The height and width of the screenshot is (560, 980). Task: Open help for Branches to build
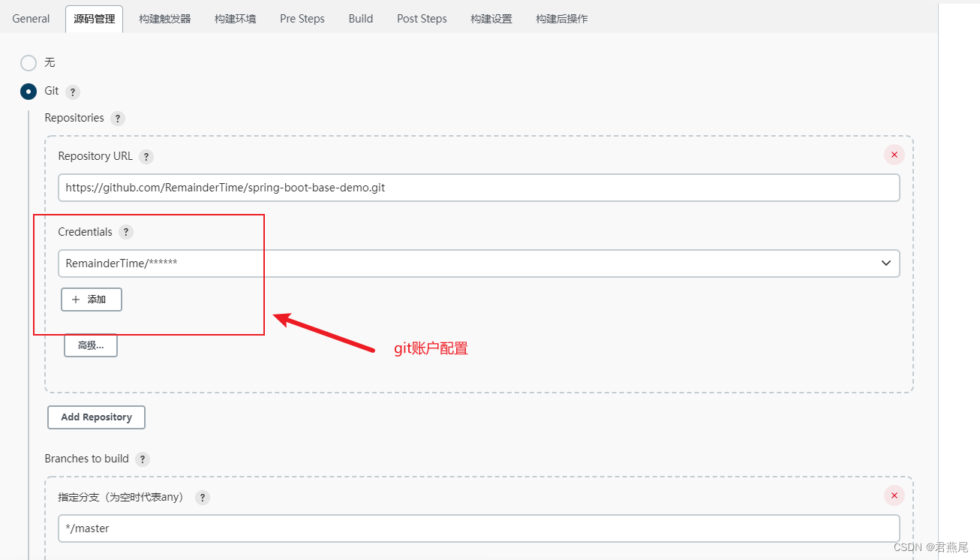pos(143,459)
